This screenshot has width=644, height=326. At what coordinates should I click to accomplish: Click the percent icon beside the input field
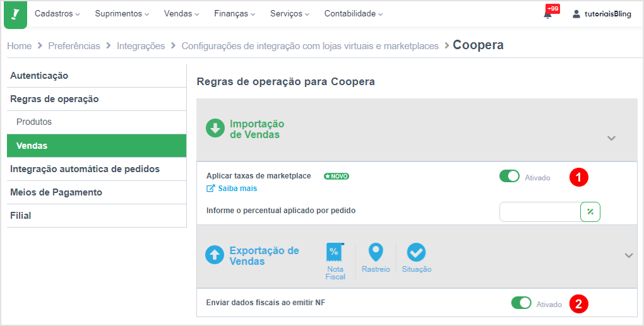(x=590, y=212)
